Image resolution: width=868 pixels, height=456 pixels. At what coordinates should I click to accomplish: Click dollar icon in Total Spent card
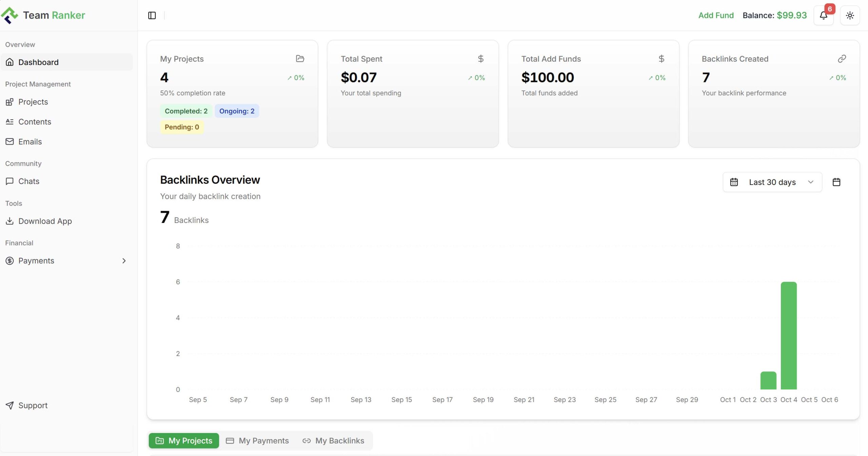point(480,59)
